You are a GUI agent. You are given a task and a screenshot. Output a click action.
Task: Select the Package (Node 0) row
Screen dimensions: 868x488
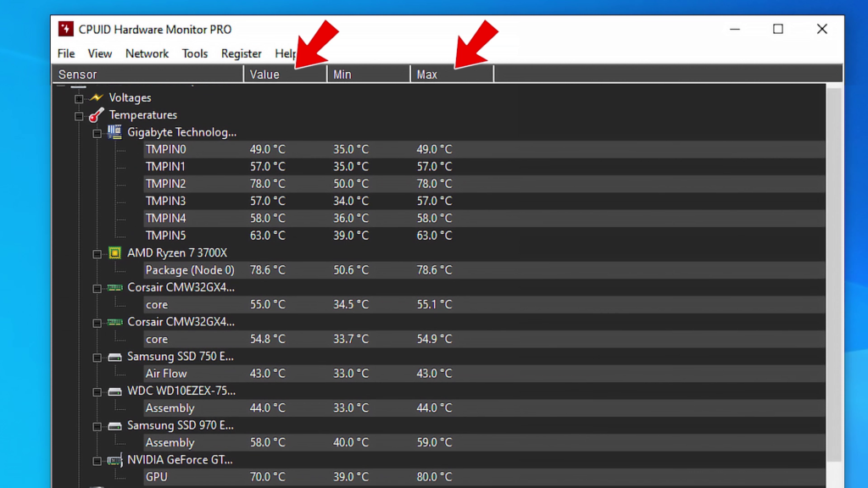(x=484, y=270)
